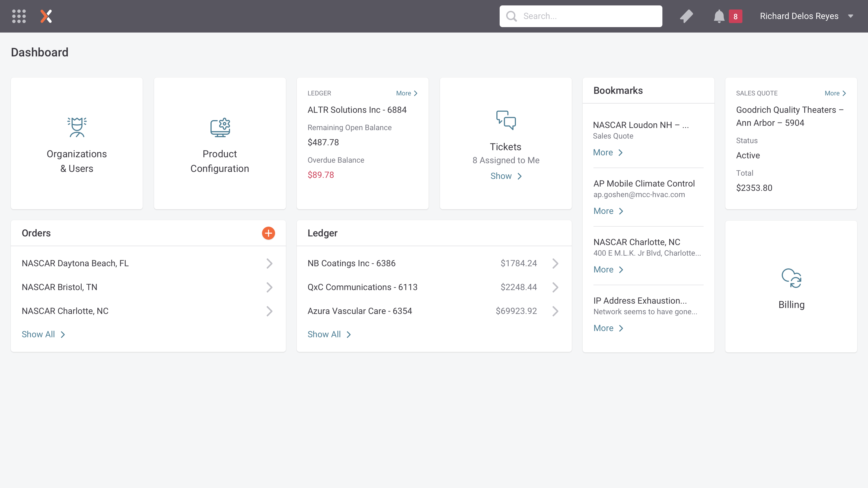868x488 pixels.
Task: Open notifications bell icon
Action: 719,16
